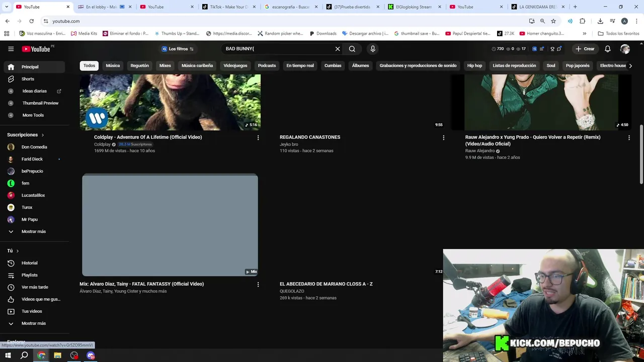Open three-dot menu for Rauw Alejandro video

[x=629, y=137]
